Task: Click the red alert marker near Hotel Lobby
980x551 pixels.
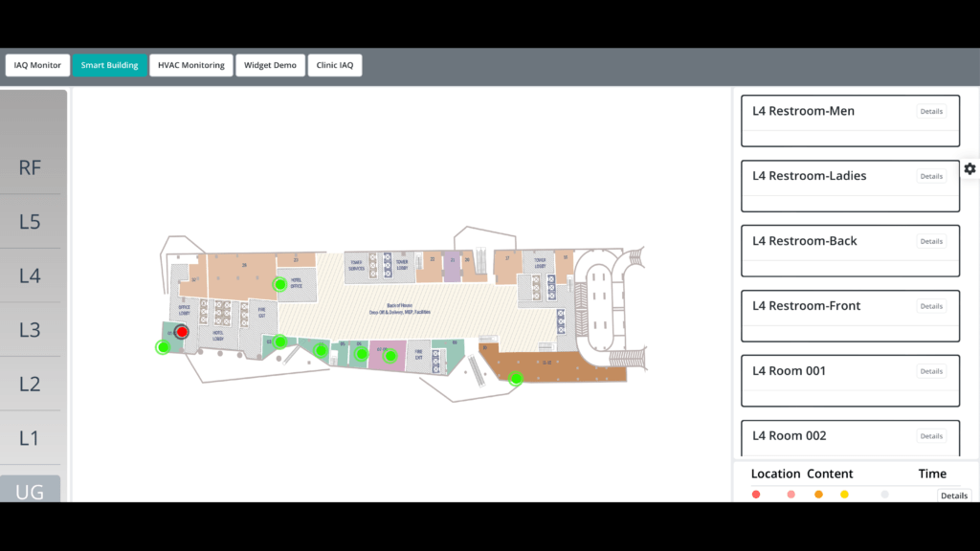Action: [182, 332]
